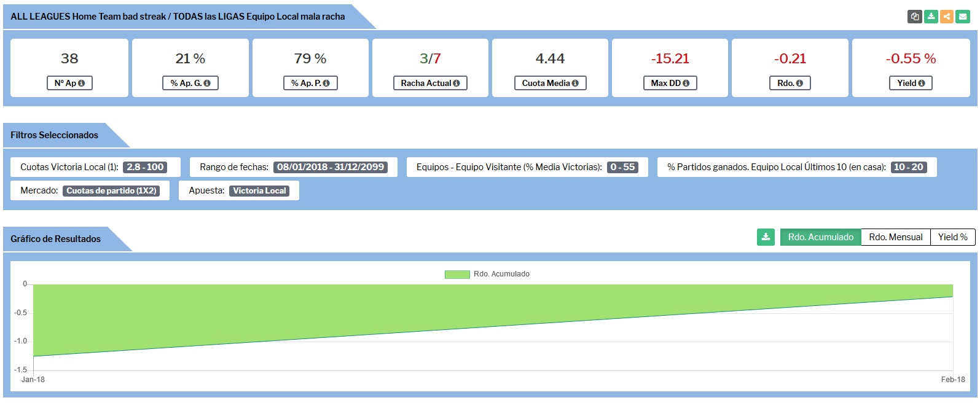Switch chart to Rdo. Mensual view
Image resolution: width=980 pixels, height=403 pixels.
coord(895,237)
